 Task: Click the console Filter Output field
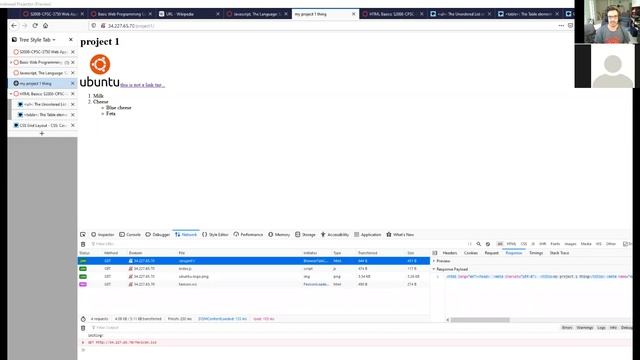[x=322, y=328]
